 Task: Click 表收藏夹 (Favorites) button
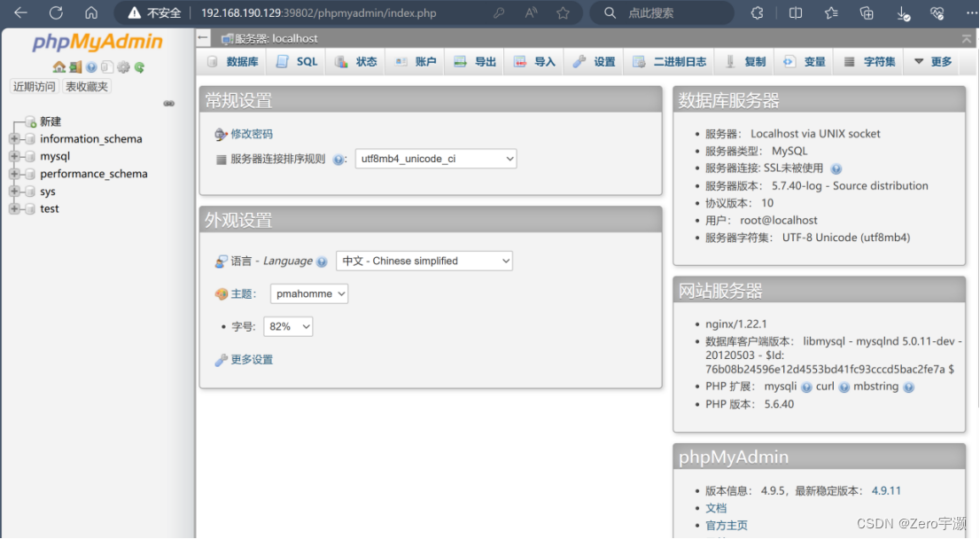[x=87, y=86]
